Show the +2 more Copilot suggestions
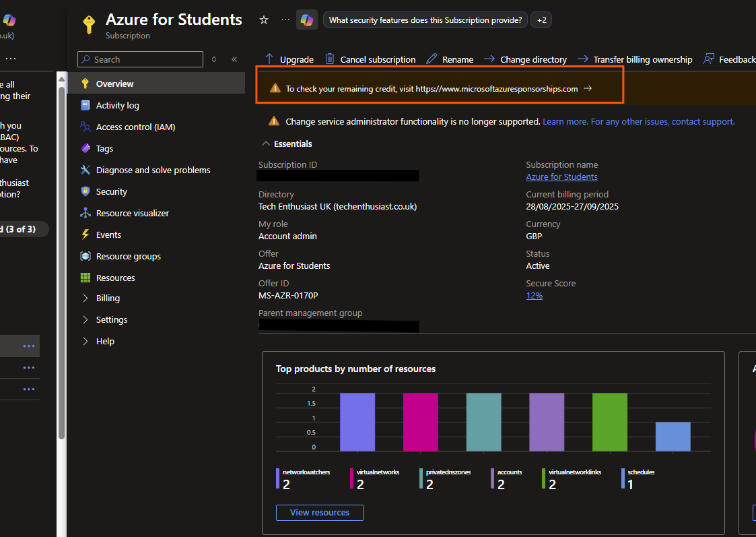Image resolution: width=756 pixels, height=537 pixels. point(541,20)
